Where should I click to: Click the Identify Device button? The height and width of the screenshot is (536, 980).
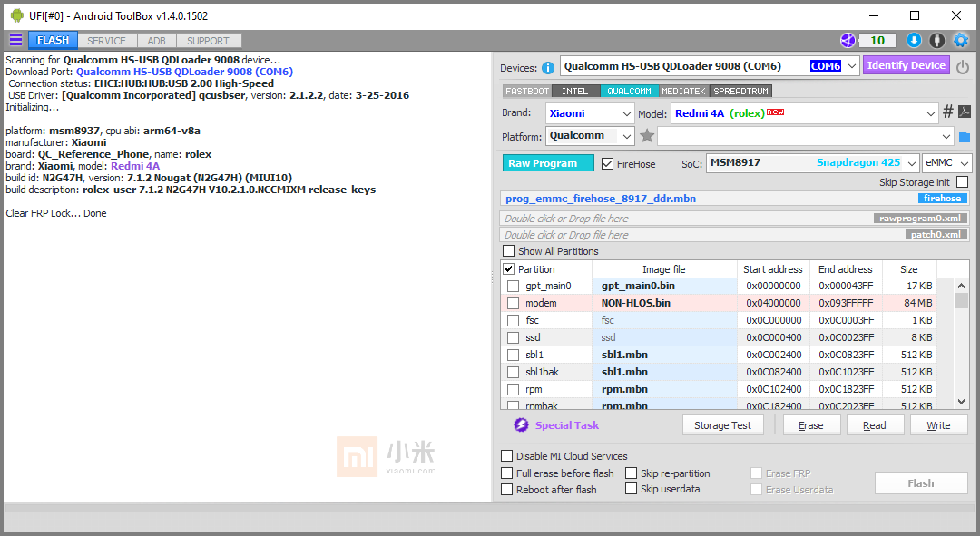(x=906, y=65)
